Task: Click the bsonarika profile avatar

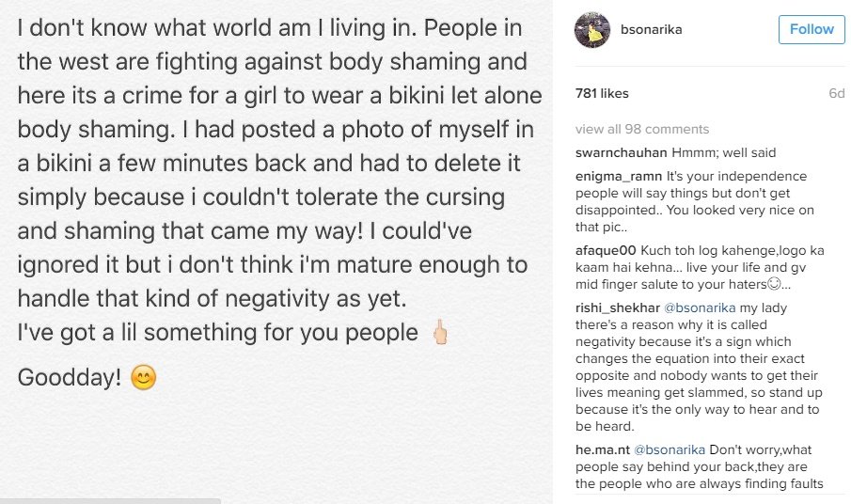Action: (x=592, y=30)
